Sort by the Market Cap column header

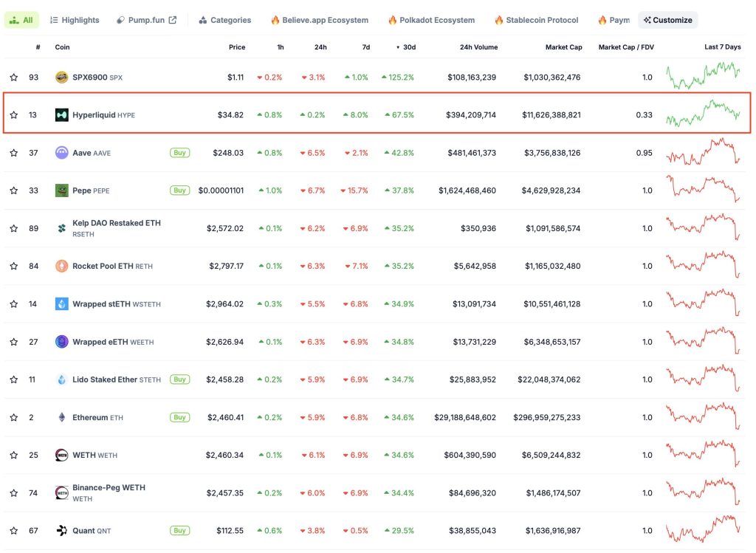click(x=563, y=47)
